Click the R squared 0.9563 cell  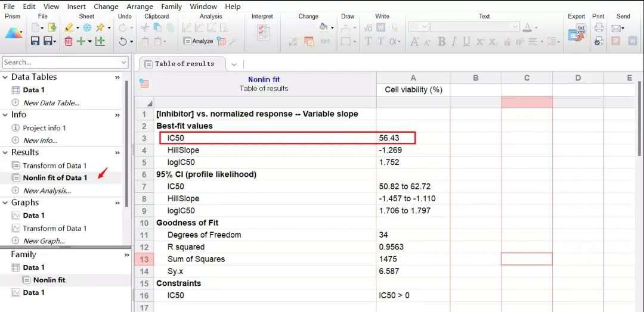[x=413, y=247]
